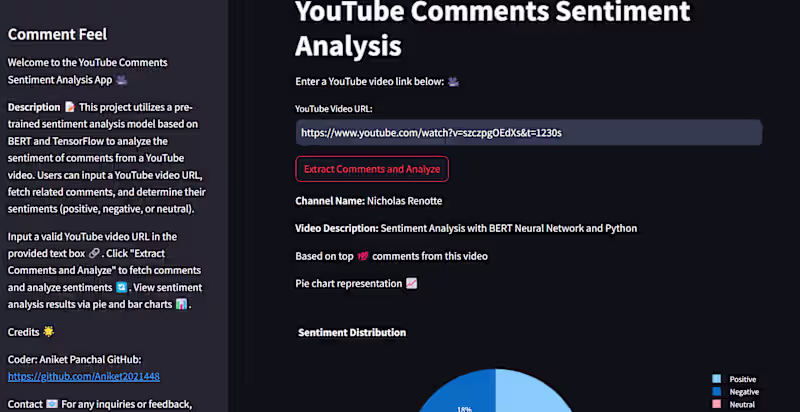This screenshot has height=412, width=800.
Task: Click the memo emoji beside Description
Action: [70, 107]
